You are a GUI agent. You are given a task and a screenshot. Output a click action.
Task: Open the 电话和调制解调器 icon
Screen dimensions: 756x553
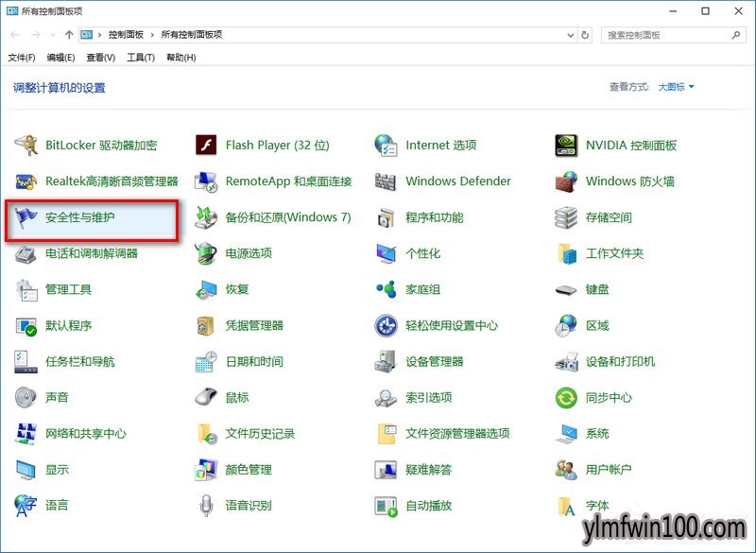26,253
